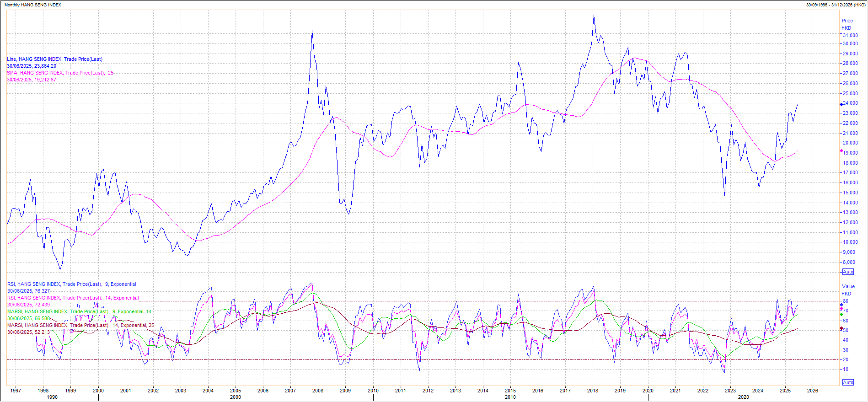868x402 pixels.
Task: Click the '30/06/2025, 23,864.20' legend value
Action: [32, 66]
